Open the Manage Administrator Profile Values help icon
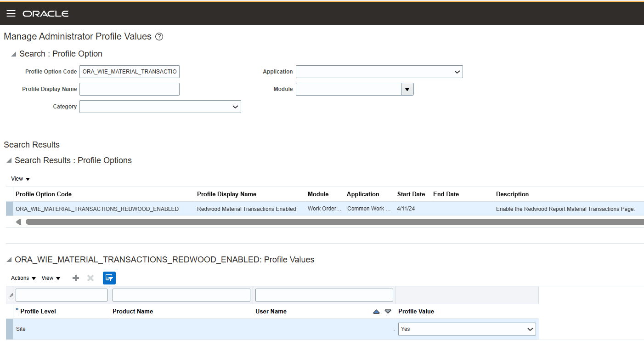Viewport: 644px width, 341px height. pos(158,36)
